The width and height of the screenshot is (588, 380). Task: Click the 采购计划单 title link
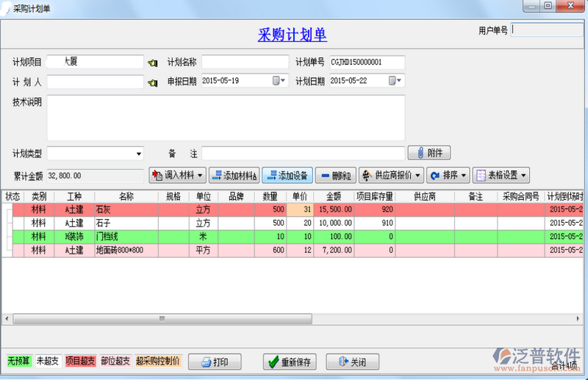[x=293, y=35]
